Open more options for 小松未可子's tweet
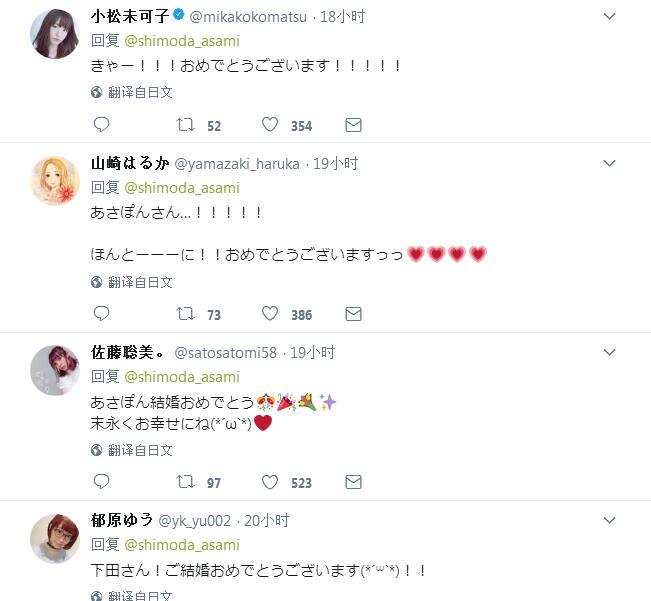651x601 pixels. click(x=609, y=16)
